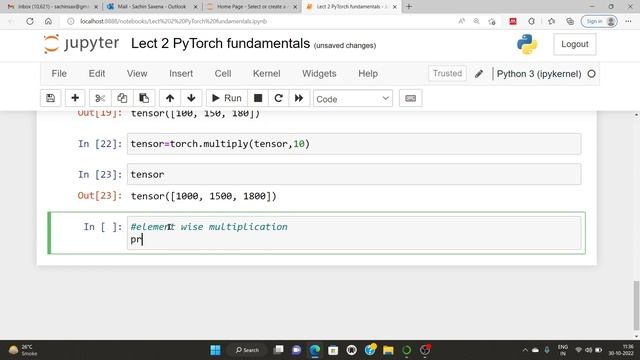Copy selected cells icon
Image resolution: width=640 pixels, height=360 pixels.
[x=122, y=98]
